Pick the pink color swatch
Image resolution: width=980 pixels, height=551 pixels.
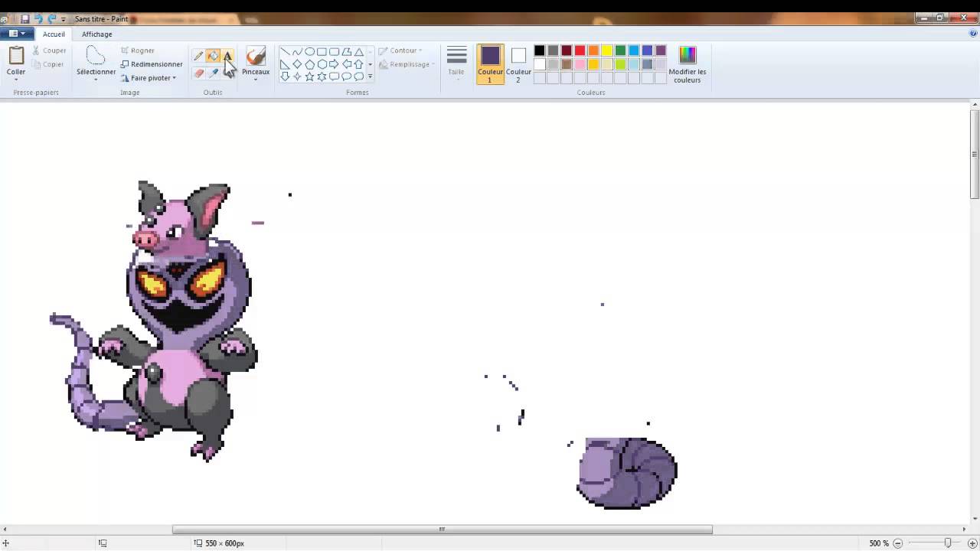point(580,64)
